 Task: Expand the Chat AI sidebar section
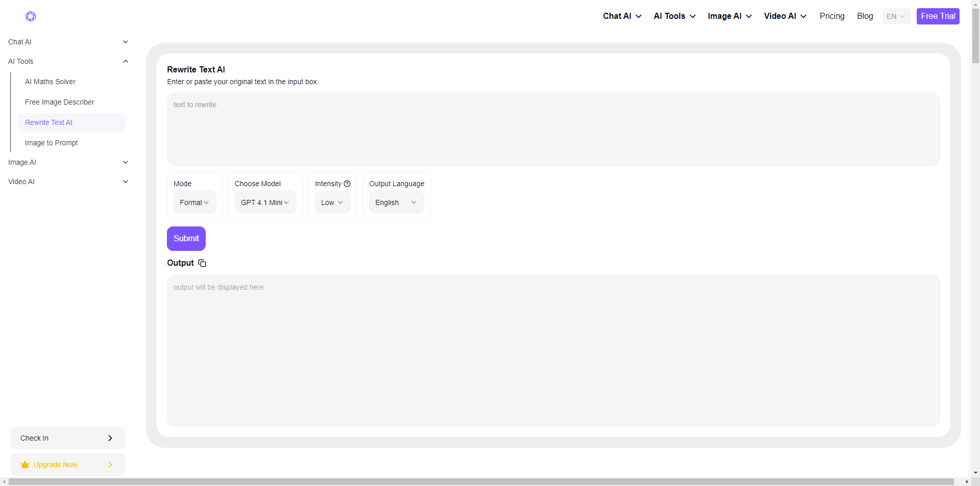pos(126,42)
